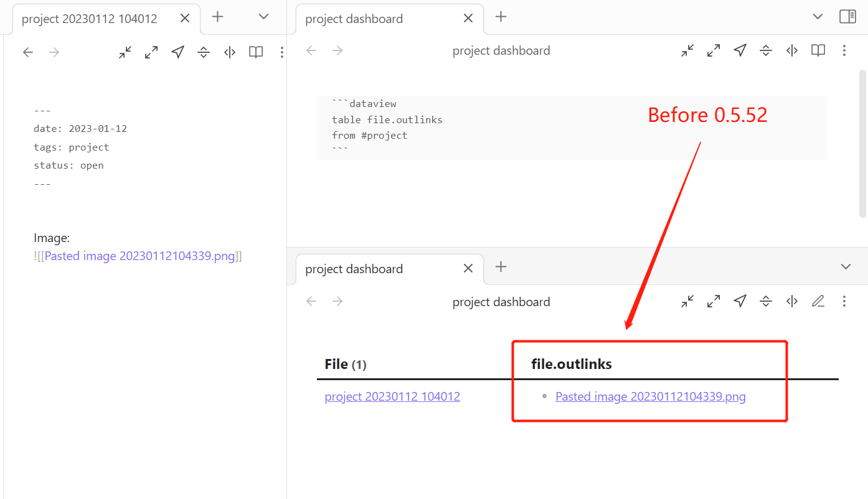Open the tab list chevron in the bottom pane
Screen dimensions: 868x499
click(x=846, y=266)
